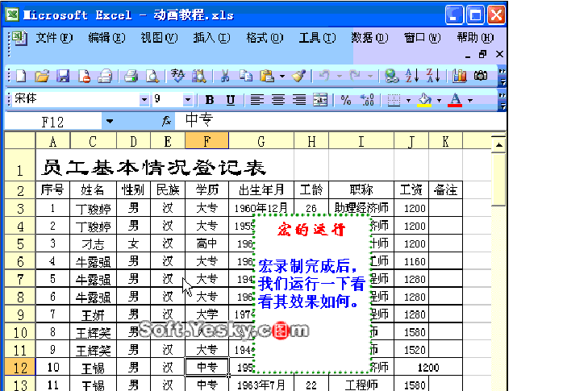The height and width of the screenshot is (391, 588).
Task: Click the decimal places icon
Action: click(x=367, y=100)
